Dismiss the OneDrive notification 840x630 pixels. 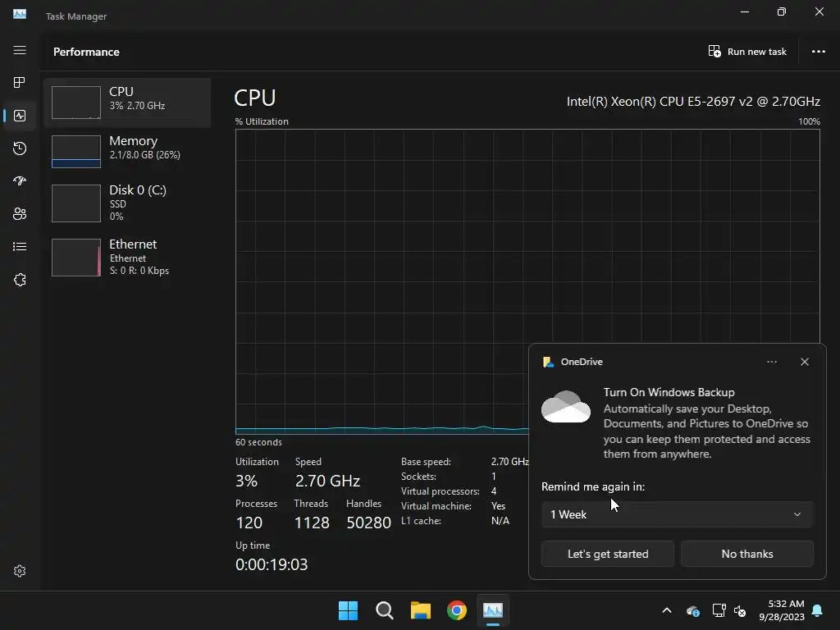805,362
